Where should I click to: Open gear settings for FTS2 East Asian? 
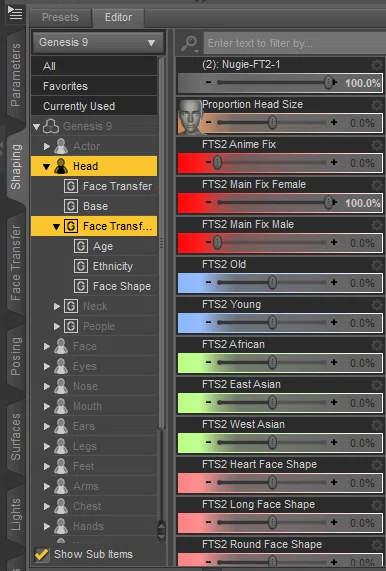[377, 385]
